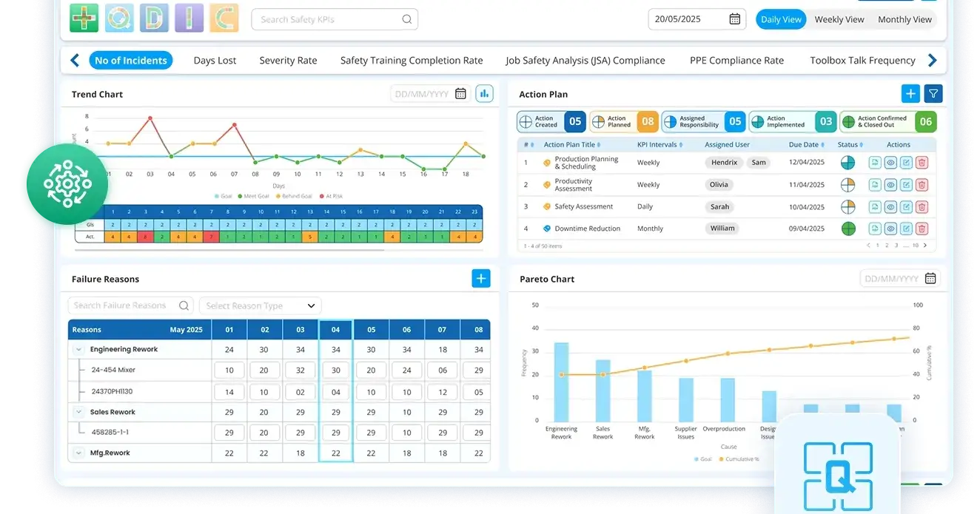Switch to Weekly View
Image resolution: width=980 pixels, height=514 pixels.
click(839, 18)
